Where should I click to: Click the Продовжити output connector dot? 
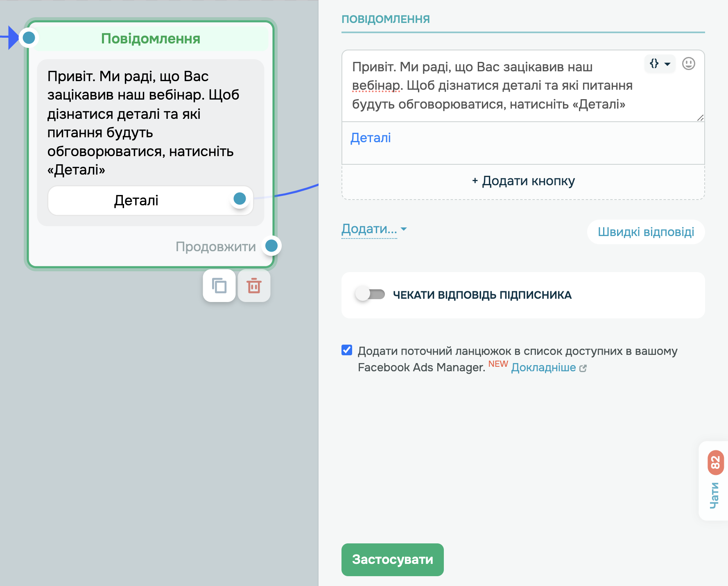click(x=271, y=246)
